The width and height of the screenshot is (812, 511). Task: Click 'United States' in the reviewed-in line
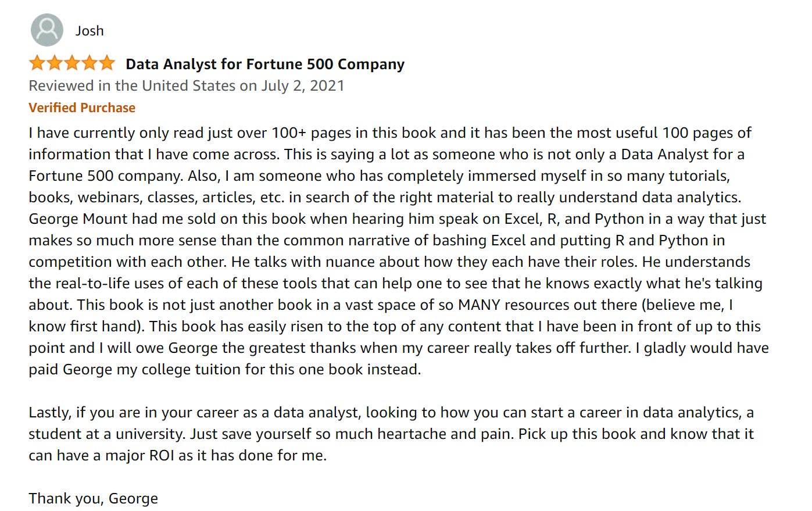tap(189, 86)
